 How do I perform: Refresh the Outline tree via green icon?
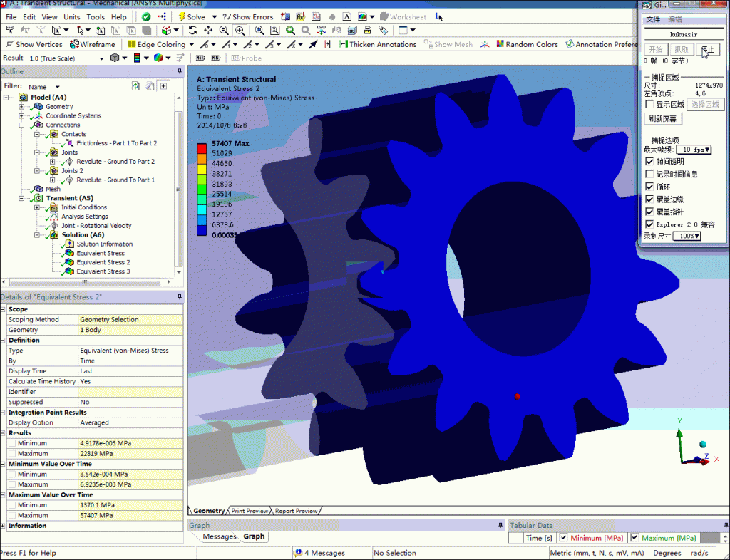coord(135,86)
